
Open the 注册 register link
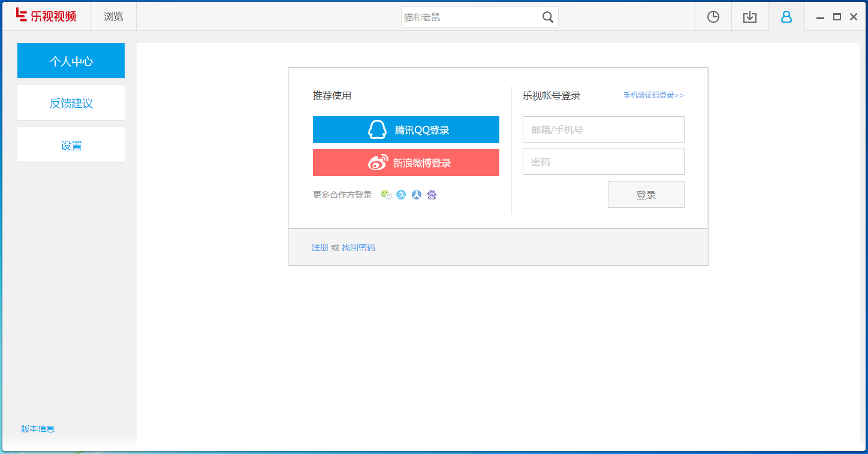click(x=320, y=247)
